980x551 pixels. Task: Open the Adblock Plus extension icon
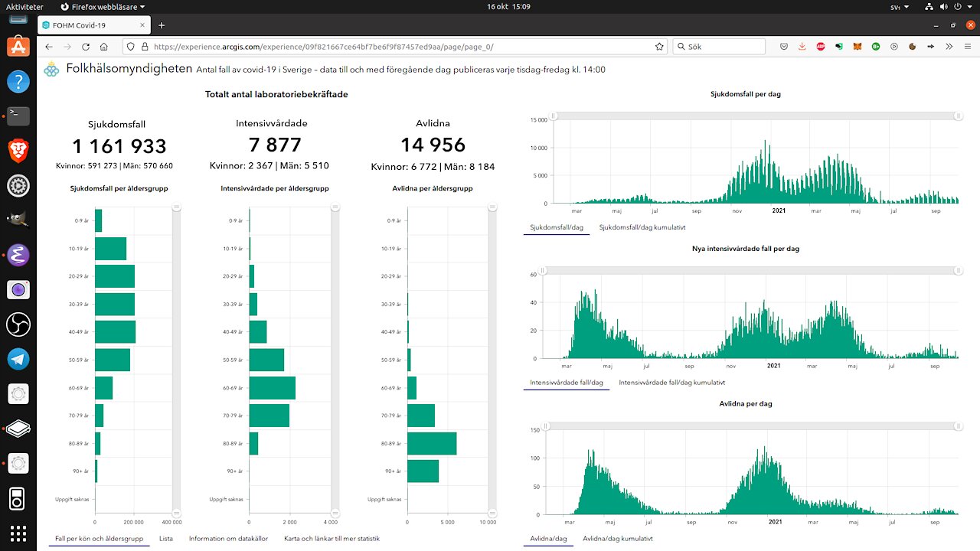(x=821, y=47)
